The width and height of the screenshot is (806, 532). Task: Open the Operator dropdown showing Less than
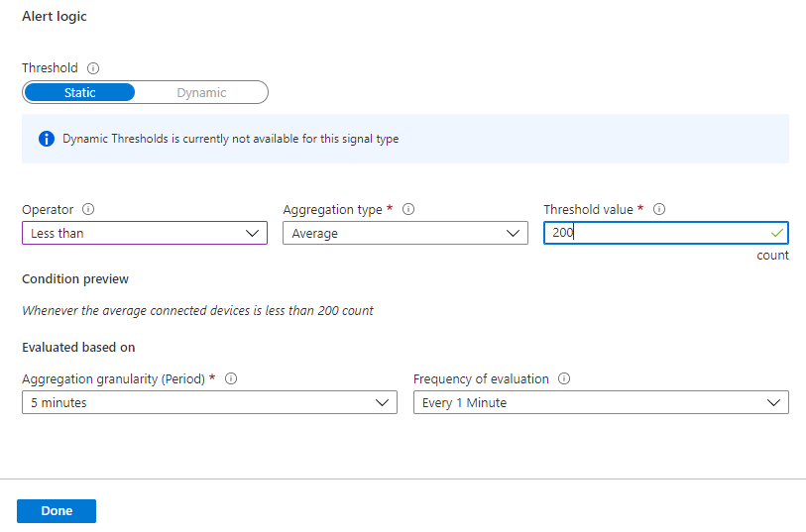click(x=144, y=234)
